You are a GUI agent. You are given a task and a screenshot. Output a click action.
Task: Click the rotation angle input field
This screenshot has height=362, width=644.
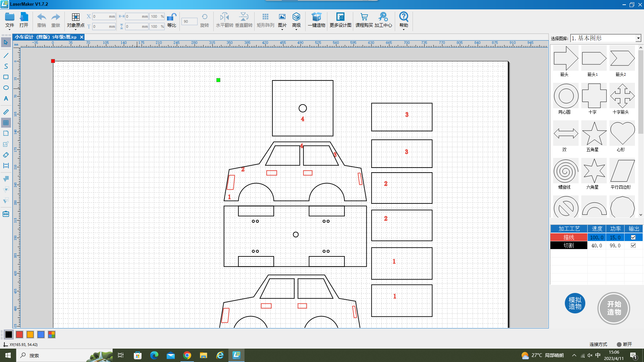point(189,21)
